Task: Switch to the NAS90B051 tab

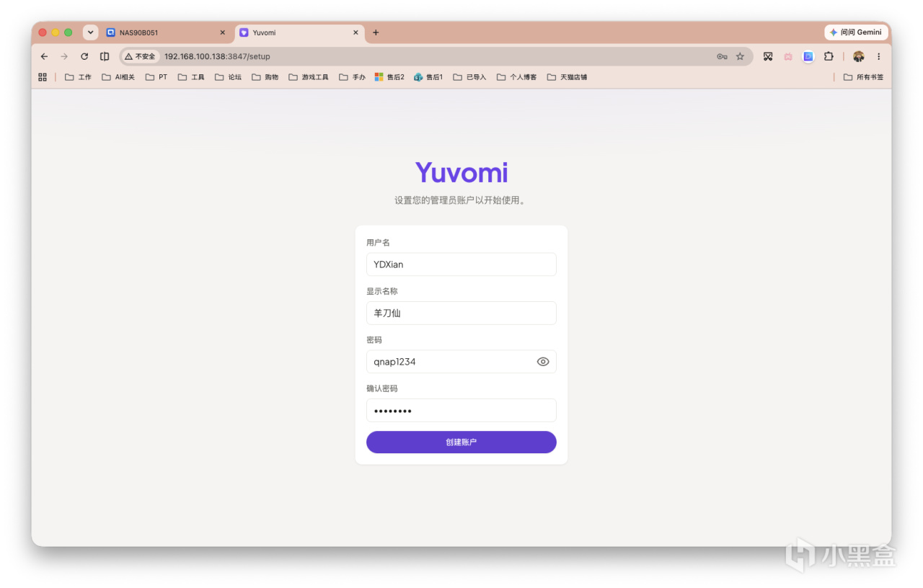Action: (x=167, y=32)
